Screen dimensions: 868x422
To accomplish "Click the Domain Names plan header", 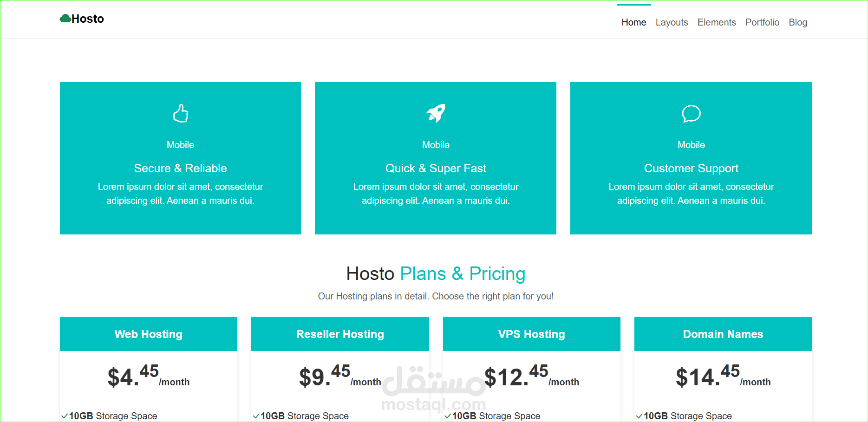I will (723, 334).
